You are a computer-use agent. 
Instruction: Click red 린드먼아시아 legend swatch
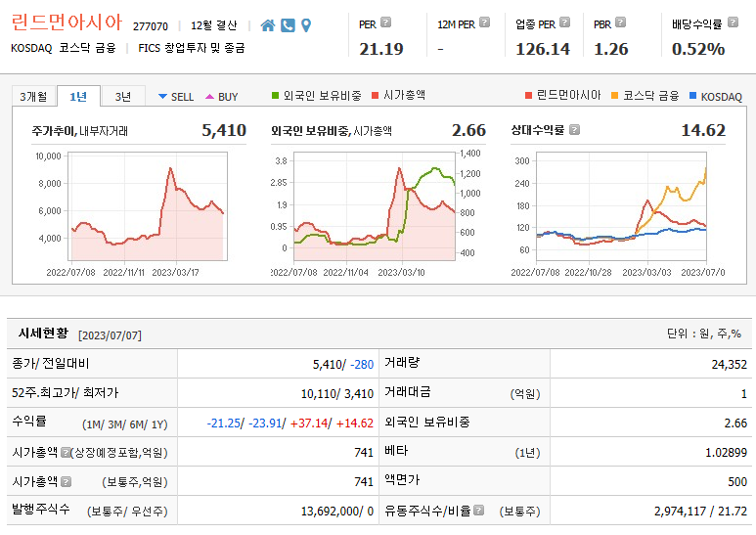click(528, 96)
